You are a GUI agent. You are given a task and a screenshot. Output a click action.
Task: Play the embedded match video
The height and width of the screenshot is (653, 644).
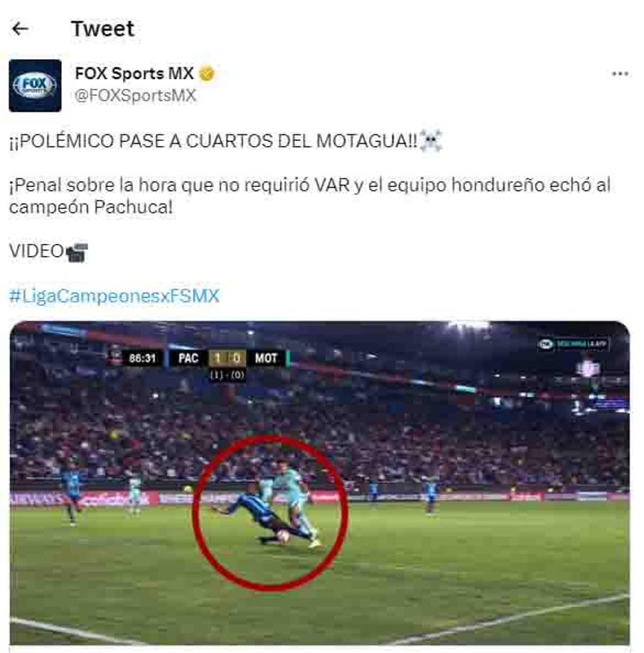pos(319,483)
